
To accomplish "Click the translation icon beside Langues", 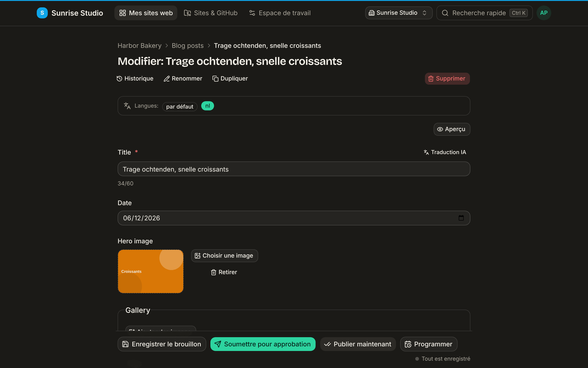I will pos(127,106).
